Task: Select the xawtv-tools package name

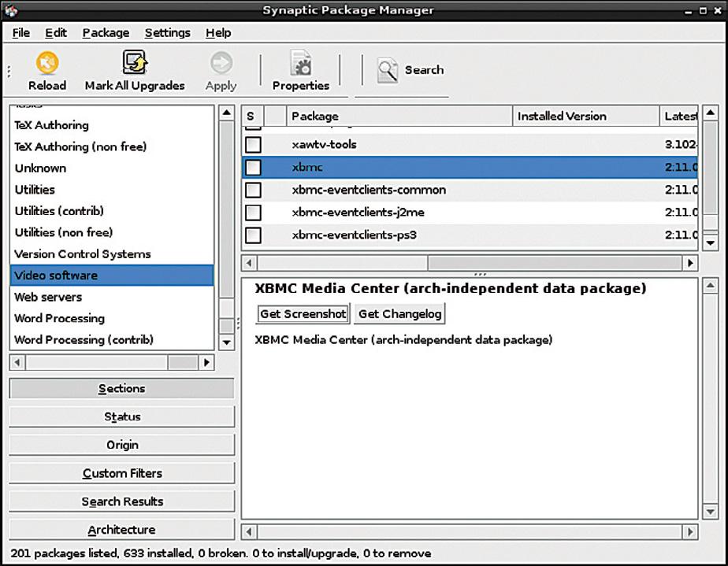Action: pyautogui.click(x=324, y=144)
